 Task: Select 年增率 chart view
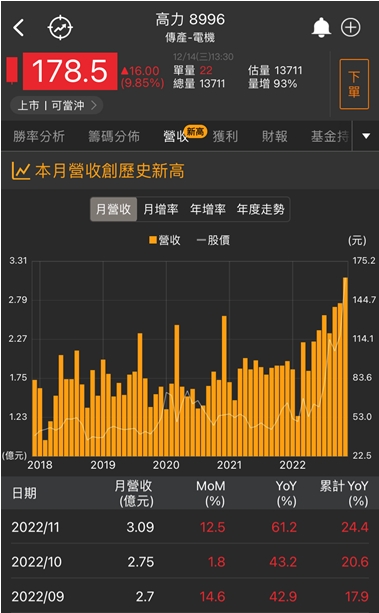208,210
